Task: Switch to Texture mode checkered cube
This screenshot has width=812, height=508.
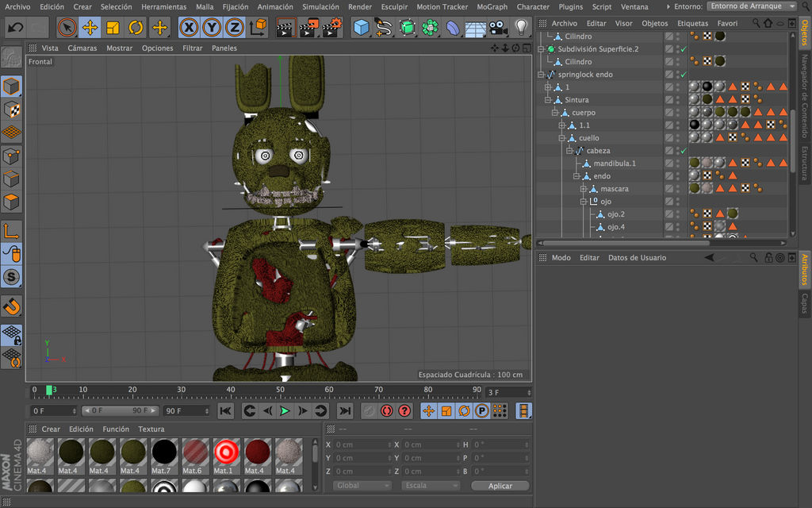Action: click(11, 110)
